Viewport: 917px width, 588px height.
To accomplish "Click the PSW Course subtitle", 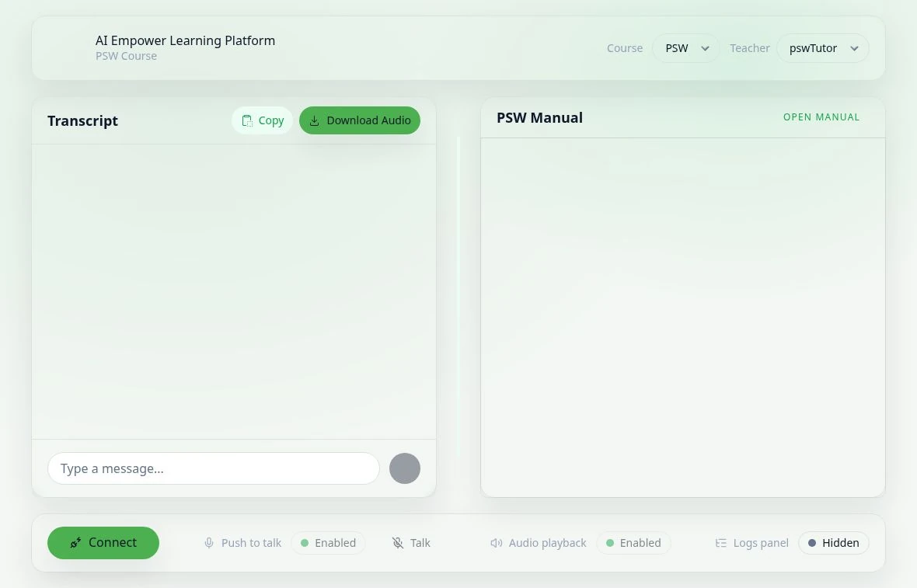I will (x=126, y=56).
